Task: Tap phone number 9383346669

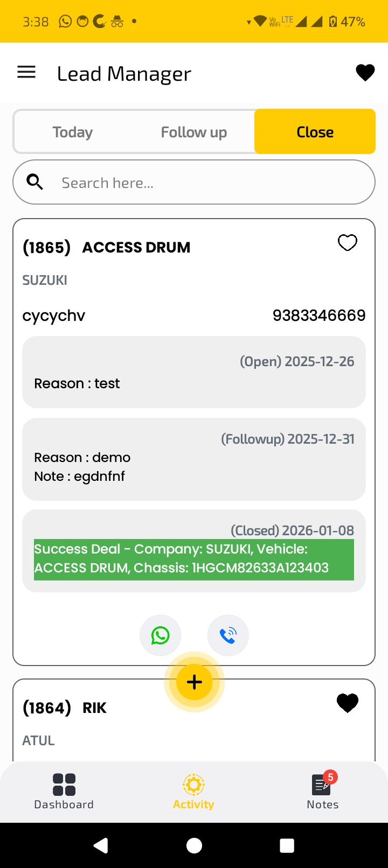Action: click(x=319, y=316)
